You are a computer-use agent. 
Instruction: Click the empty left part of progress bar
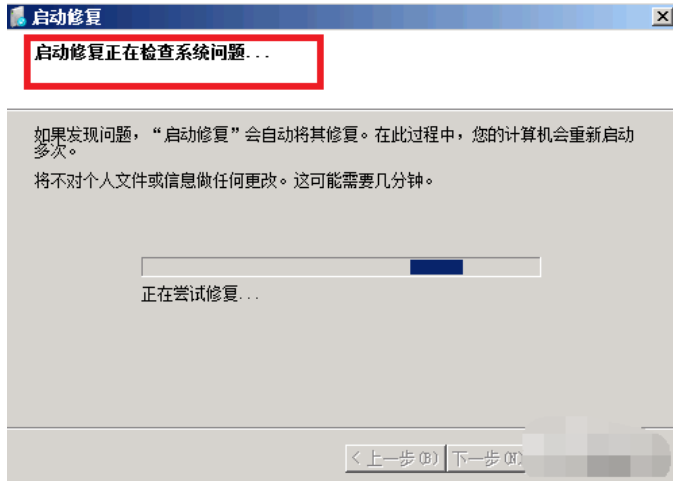click(276, 267)
